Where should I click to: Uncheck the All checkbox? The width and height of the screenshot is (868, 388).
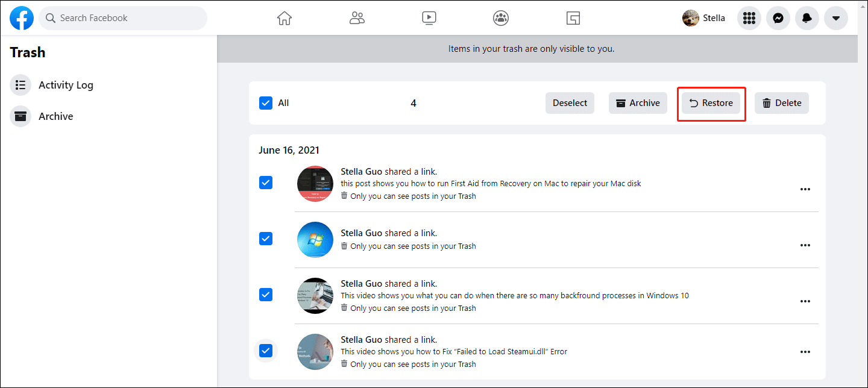click(266, 103)
